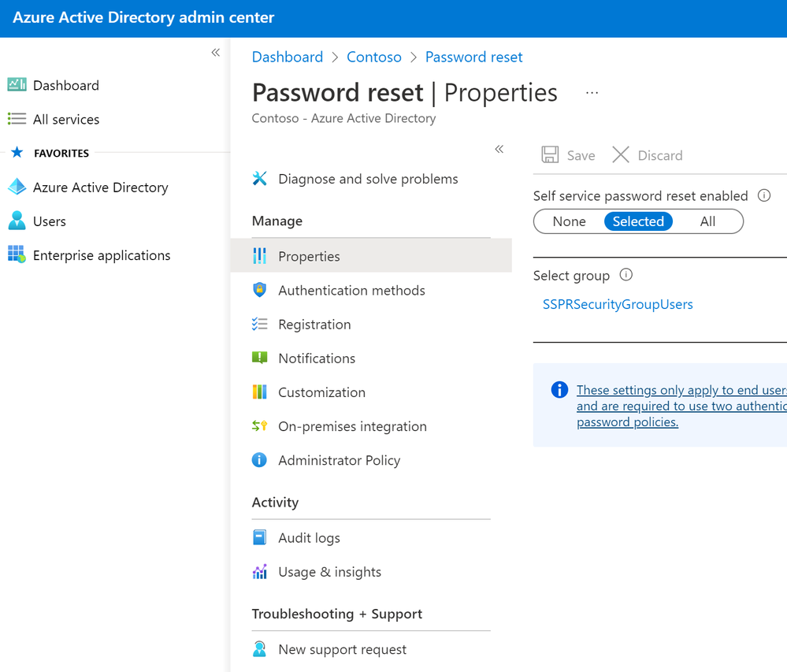
Task: Click info icon beside Self service password reset
Action: click(x=764, y=195)
